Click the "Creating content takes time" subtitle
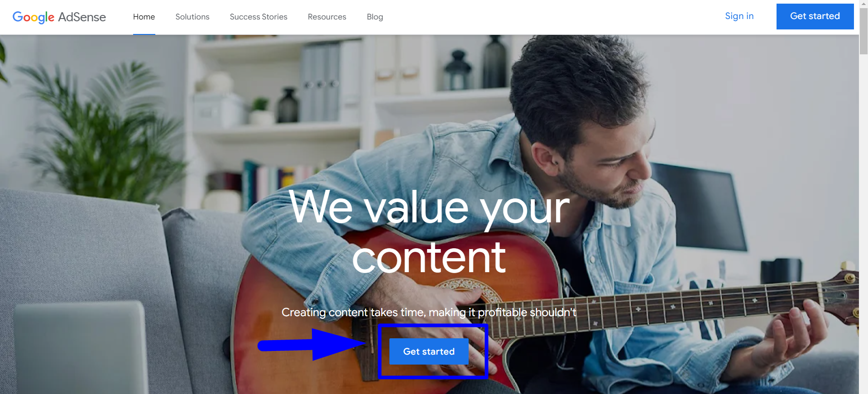The width and height of the screenshot is (868, 394). click(x=429, y=312)
